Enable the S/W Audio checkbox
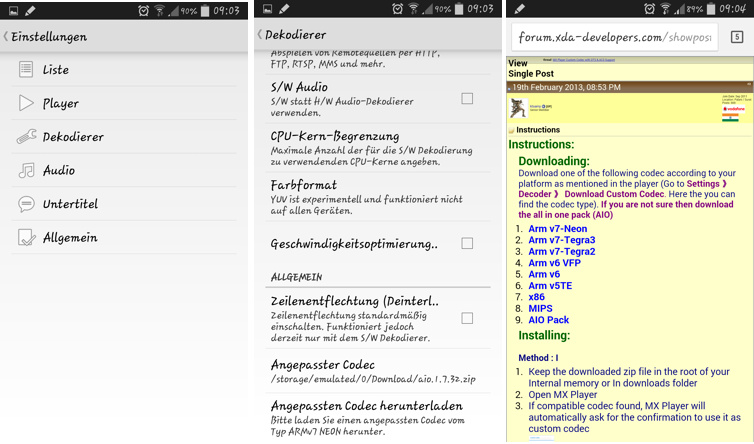Viewport: 754px width, 444px height. click(x=467, y=98)
